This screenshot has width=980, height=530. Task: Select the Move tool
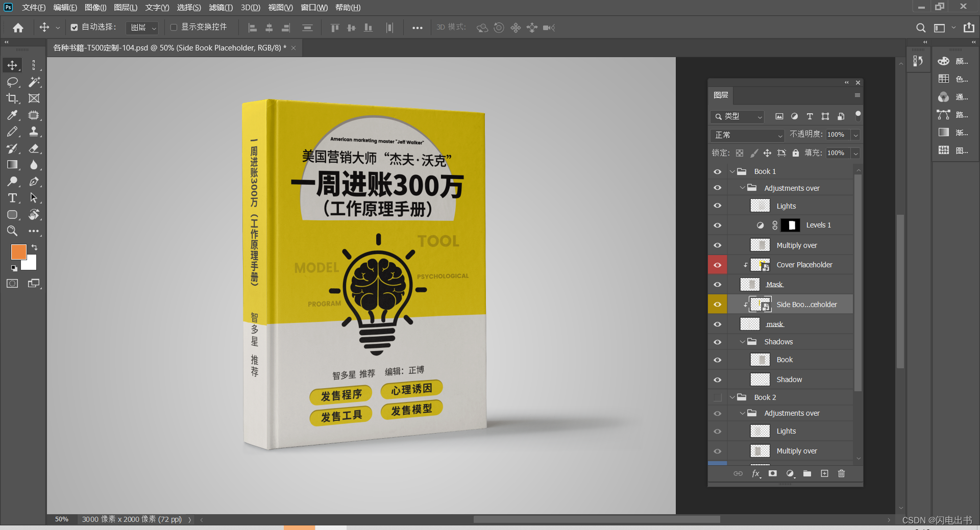pos(12,65)
